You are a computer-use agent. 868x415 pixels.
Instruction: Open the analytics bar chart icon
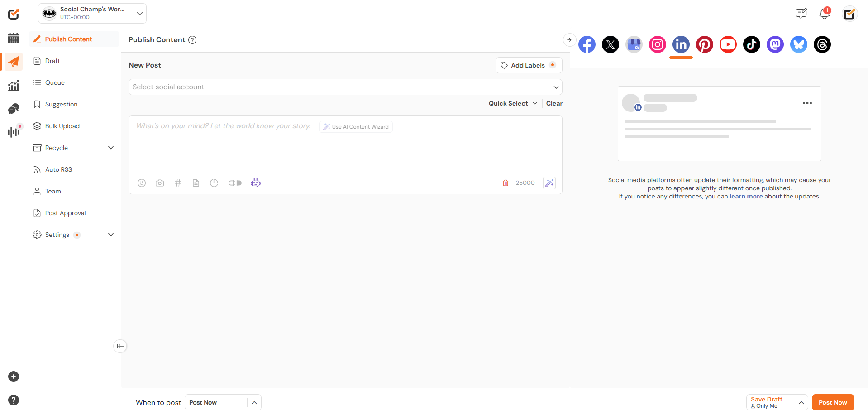pos(14,85)
